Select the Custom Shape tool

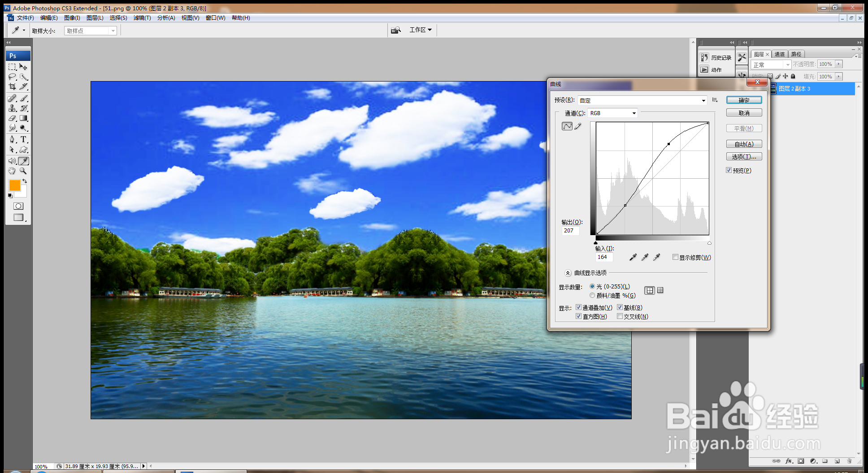pos(24,150)
